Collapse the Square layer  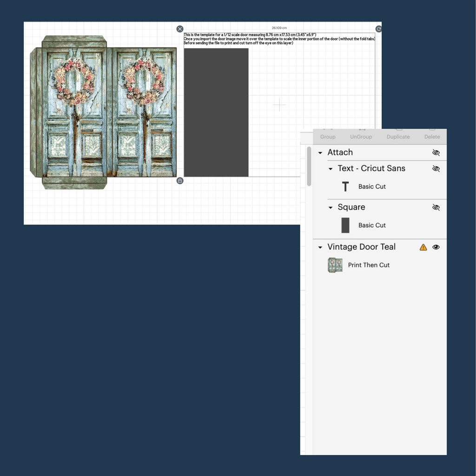[x=331, y=208]
